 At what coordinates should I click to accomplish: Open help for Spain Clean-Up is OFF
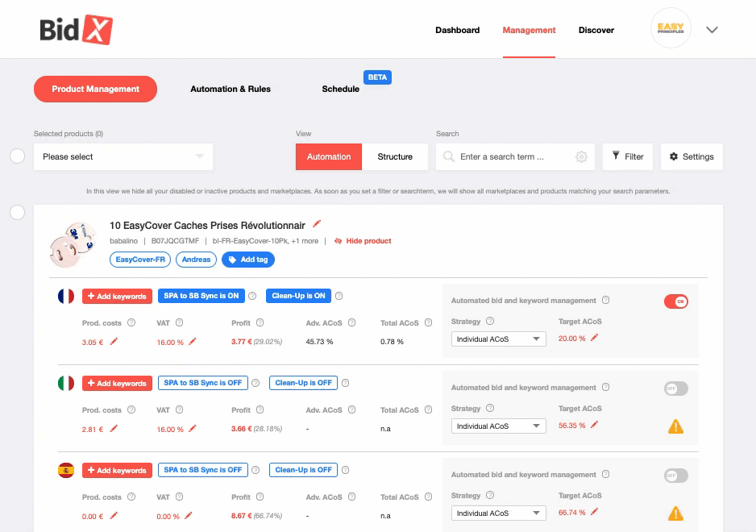345,470
